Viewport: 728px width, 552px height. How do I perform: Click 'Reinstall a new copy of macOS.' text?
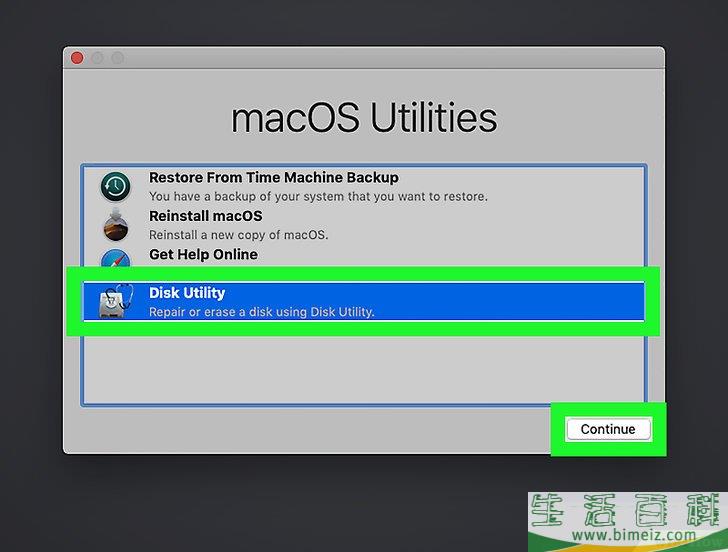(x=238, y=235)
